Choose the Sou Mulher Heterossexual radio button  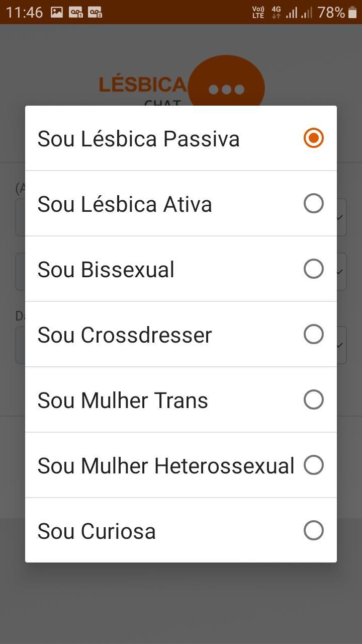pos(313,465)
